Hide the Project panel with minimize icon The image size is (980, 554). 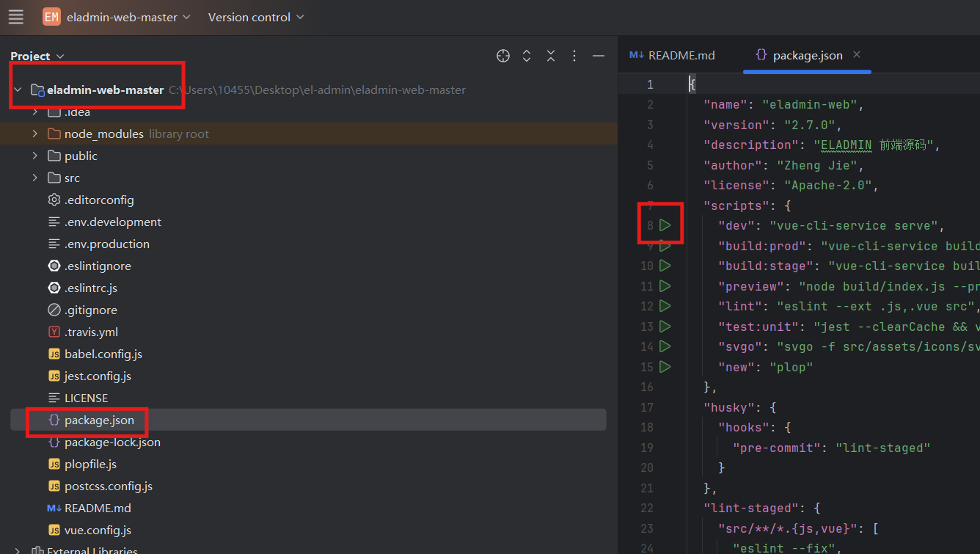[x=599, y=56]
